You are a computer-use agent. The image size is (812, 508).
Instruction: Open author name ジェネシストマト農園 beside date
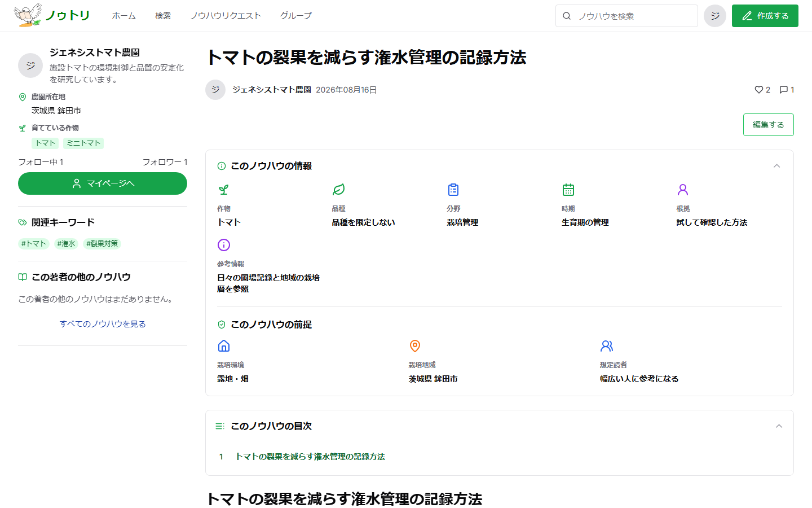(272, 90)
